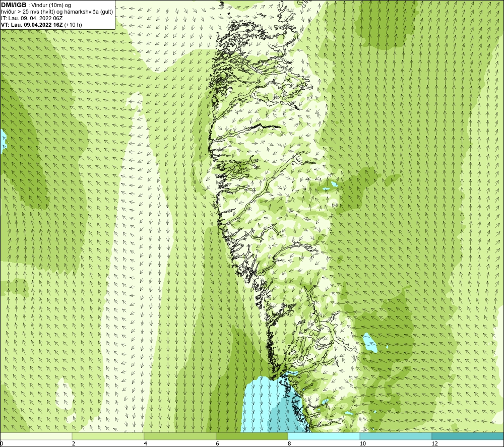504x447 pixels.
Task: Select the 0–2 m/s pale color band
Action: click(x=36, y=436)
